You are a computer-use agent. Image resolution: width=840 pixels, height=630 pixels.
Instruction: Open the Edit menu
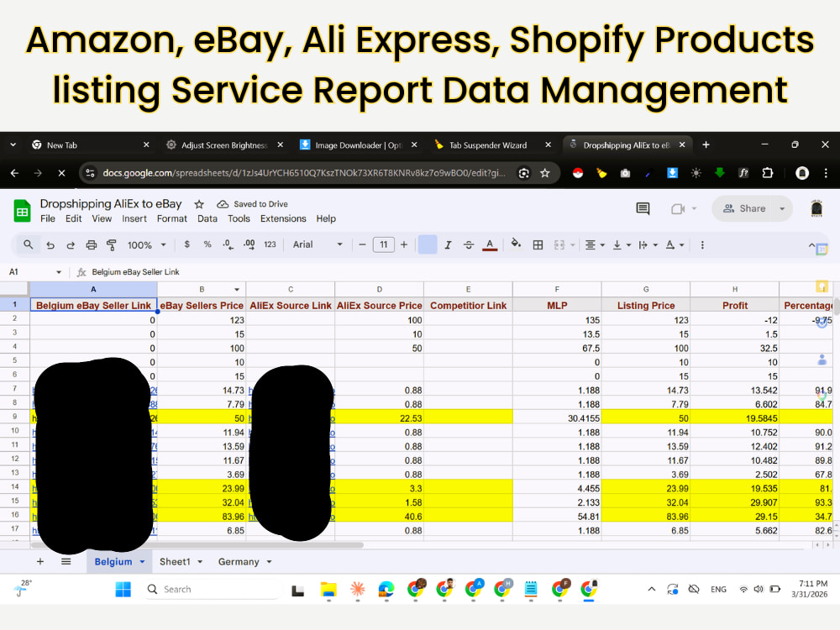[73, 218]
